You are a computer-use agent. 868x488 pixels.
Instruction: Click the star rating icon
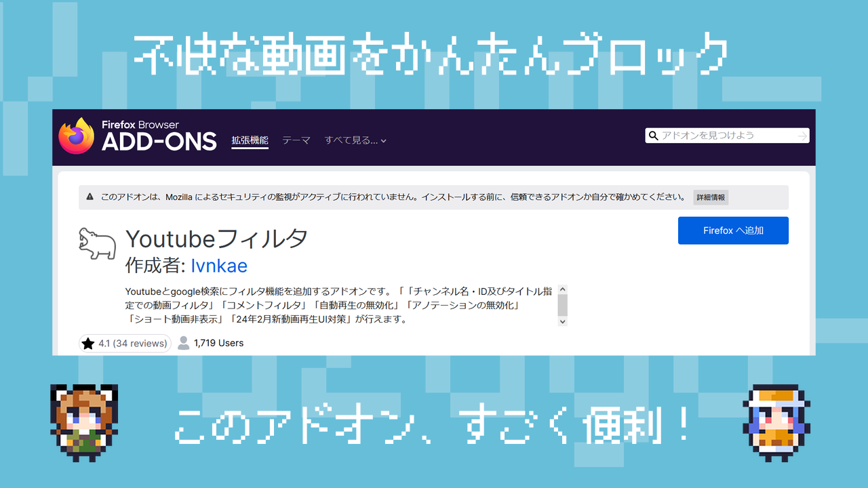click(x=88, y=344)
